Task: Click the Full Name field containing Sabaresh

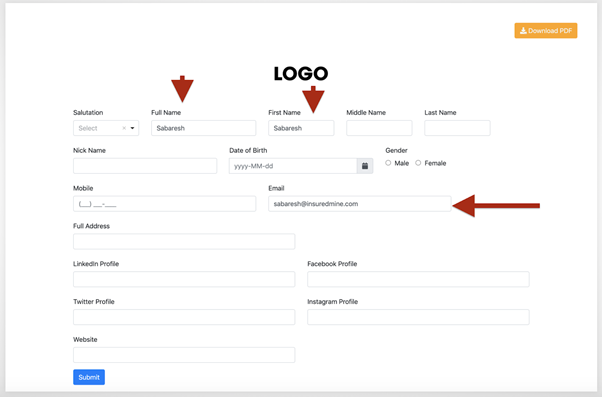Action: coord(203,128)
